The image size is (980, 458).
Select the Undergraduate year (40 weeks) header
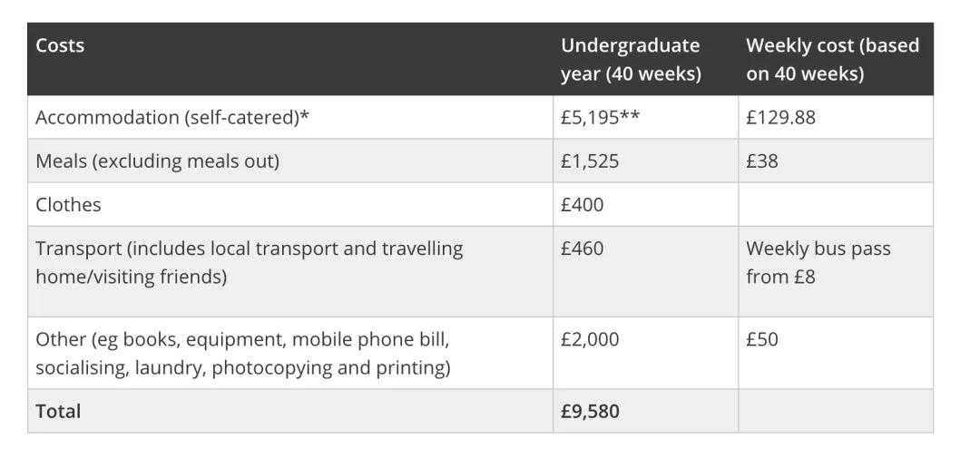[631, 59]
